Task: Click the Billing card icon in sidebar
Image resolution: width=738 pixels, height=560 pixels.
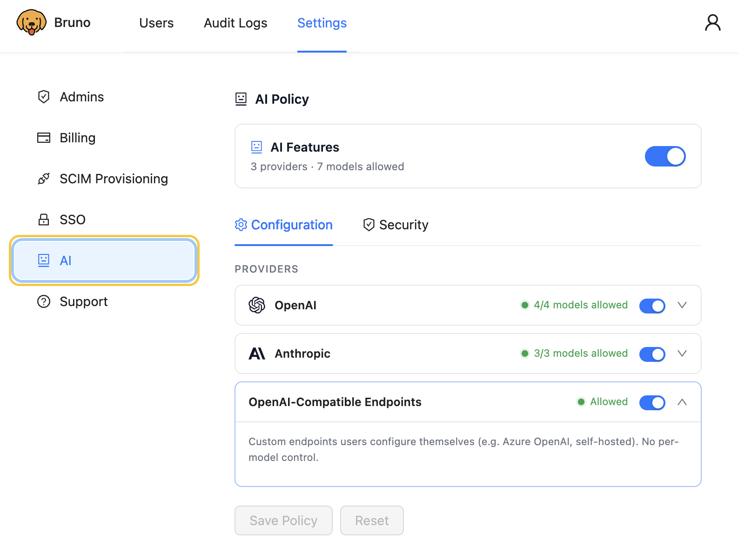Action: pyautogui.click(x=44, y=138)
